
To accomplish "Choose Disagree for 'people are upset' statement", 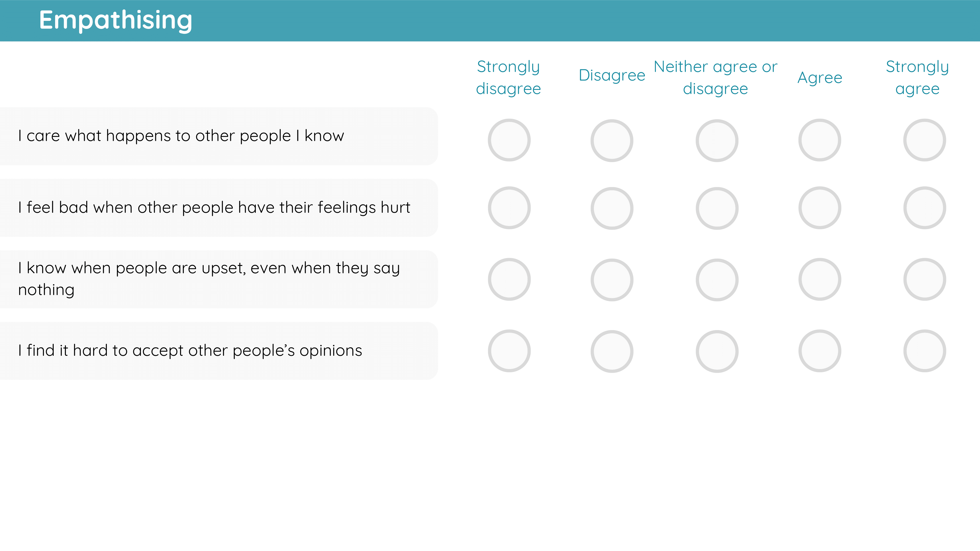I will 612,280.
